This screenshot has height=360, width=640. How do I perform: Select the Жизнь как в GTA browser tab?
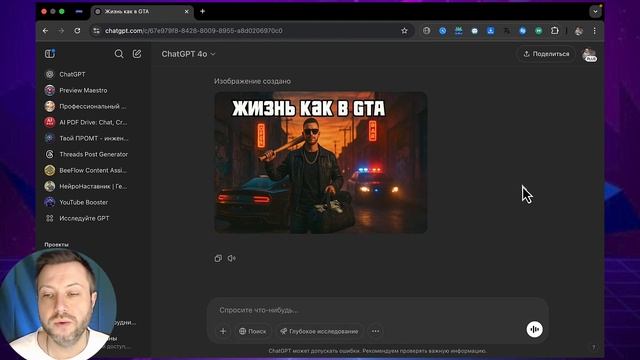coord(142,11)
